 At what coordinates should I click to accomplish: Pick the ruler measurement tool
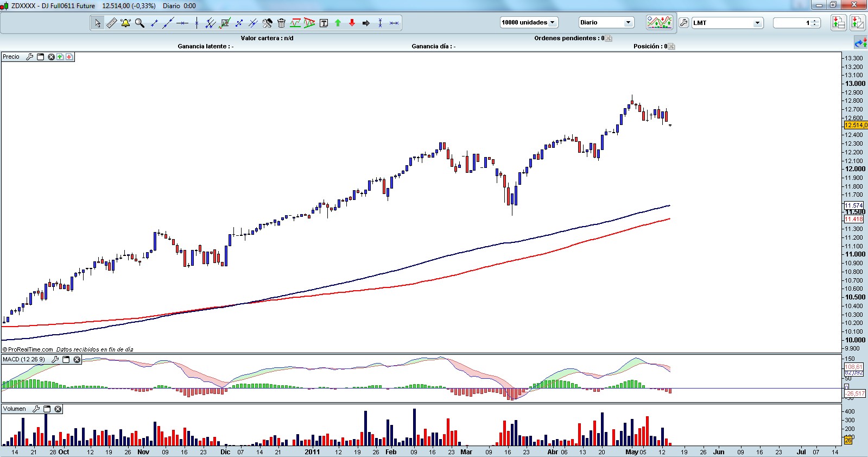[111, 23]
